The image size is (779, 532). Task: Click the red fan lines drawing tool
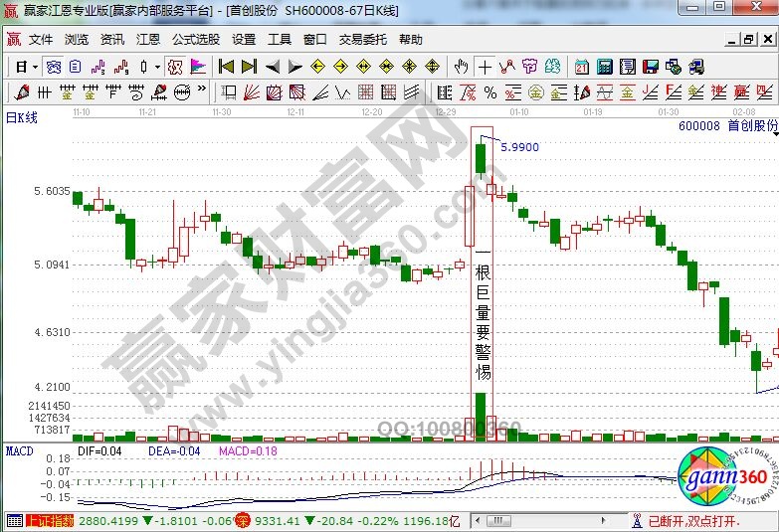[x=252, y=92]
